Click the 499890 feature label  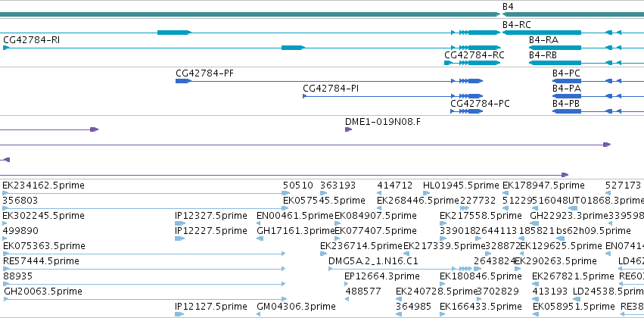coord(20,231)
